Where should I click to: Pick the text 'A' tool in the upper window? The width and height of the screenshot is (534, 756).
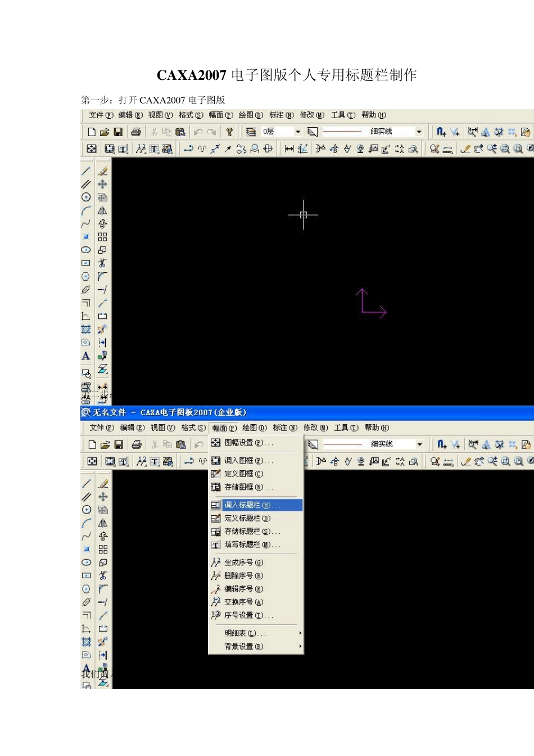(86, 356)
